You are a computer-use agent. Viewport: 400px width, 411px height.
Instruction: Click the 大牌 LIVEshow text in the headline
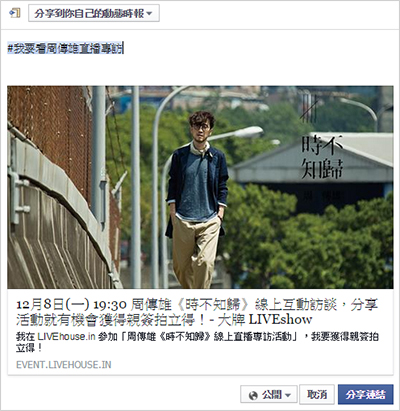tap(265, 320)
